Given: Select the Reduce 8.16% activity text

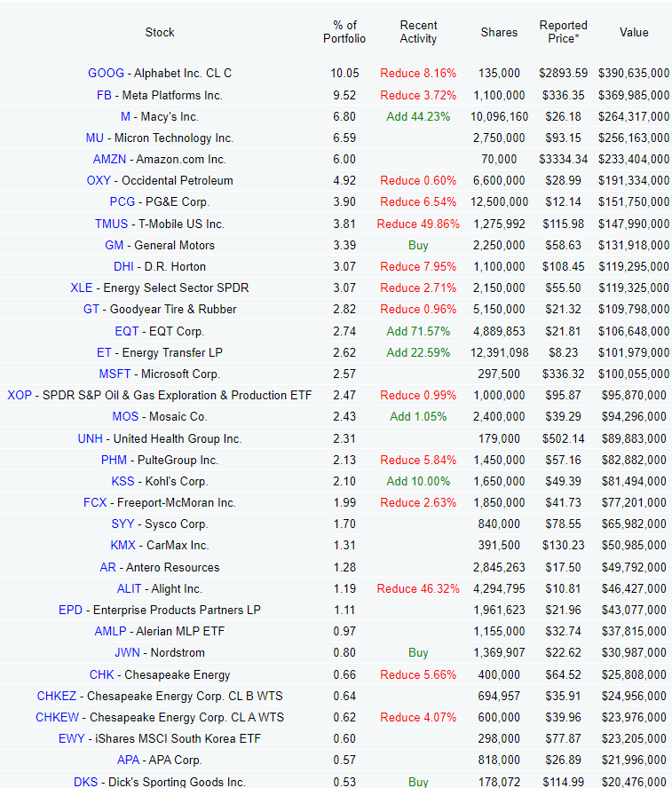Looking at the screenshot, I should pos(418,74).
